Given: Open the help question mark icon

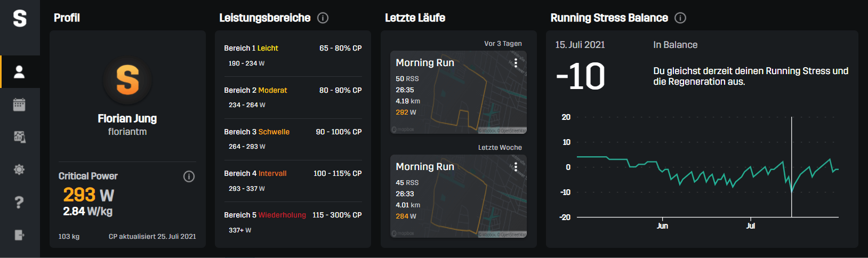Looking at the screenshot, I should tap(19, 202).
